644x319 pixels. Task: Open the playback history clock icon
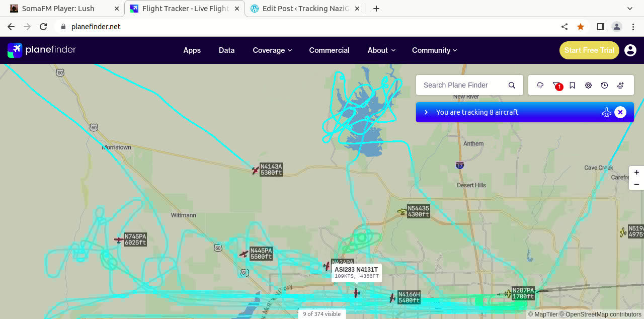pos(604,86)
